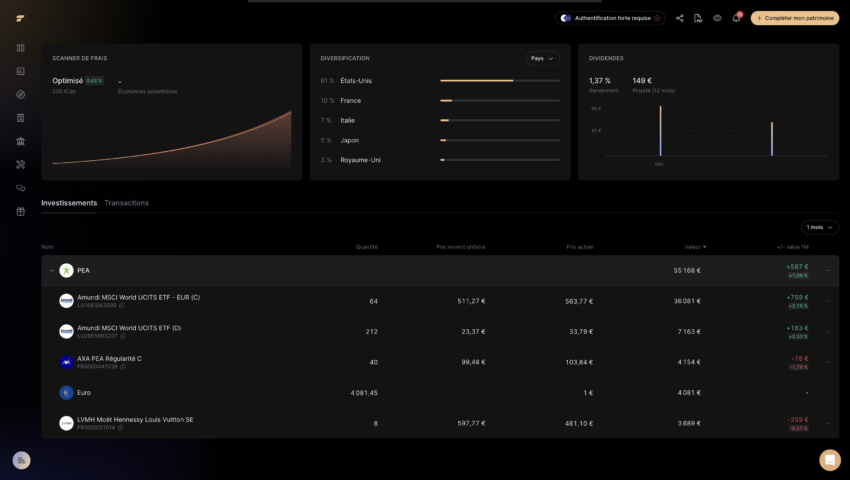Collapse the PEA account group
The width and height of the screenshot is (850, 480).
pyautogui.click(x=52, y=270)
